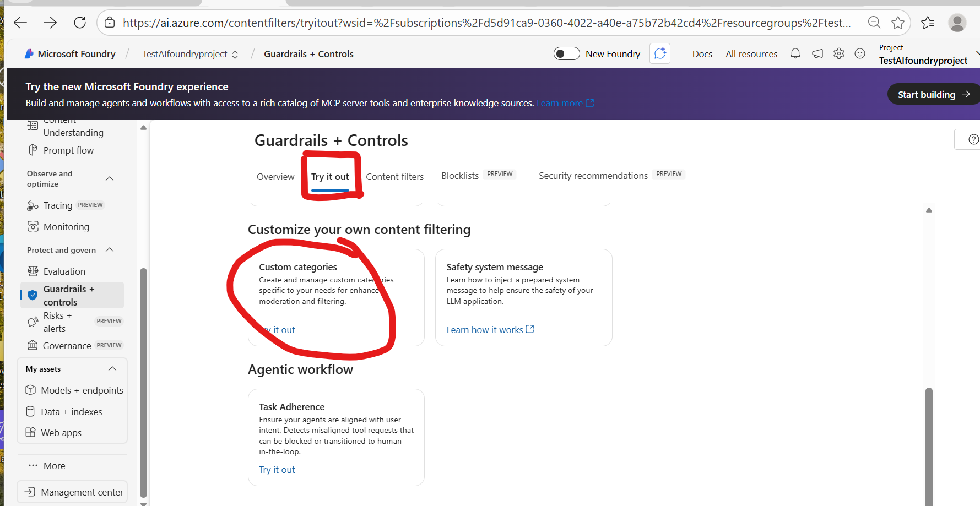Image resolution: width=980 pixels, height=506 pixels.
Task: Click the sidebar vertical scrollbar thumb
Action: pos(144,382)
